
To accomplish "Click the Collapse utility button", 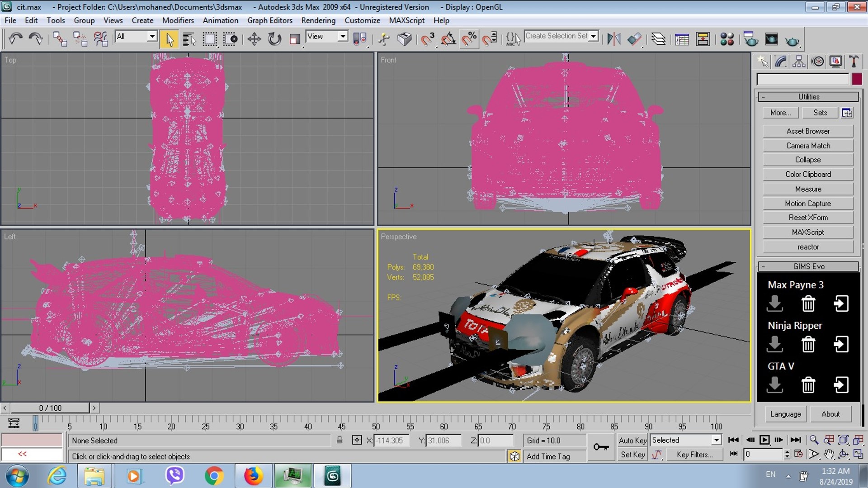I will [808, 160].
